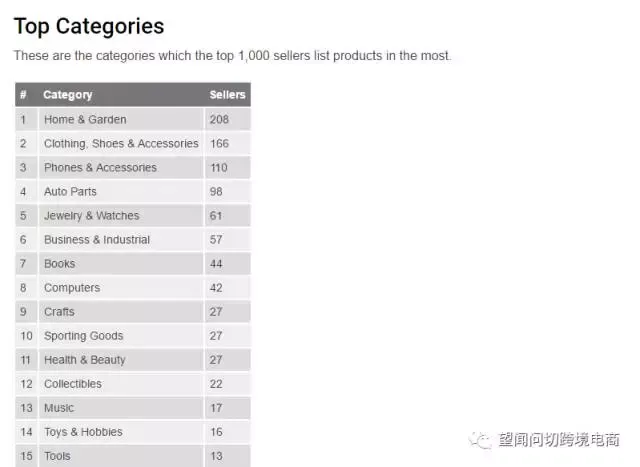Image resolution: width=640 pixels, height=467 pixels.
Task: Open the Auto Parts category
Action: pyautogui.click(x=70, y=191)
